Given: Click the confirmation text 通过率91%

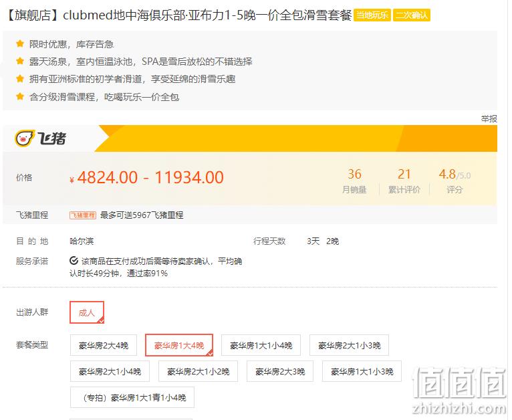Looking at the screenshot, I should coord(147,274).
